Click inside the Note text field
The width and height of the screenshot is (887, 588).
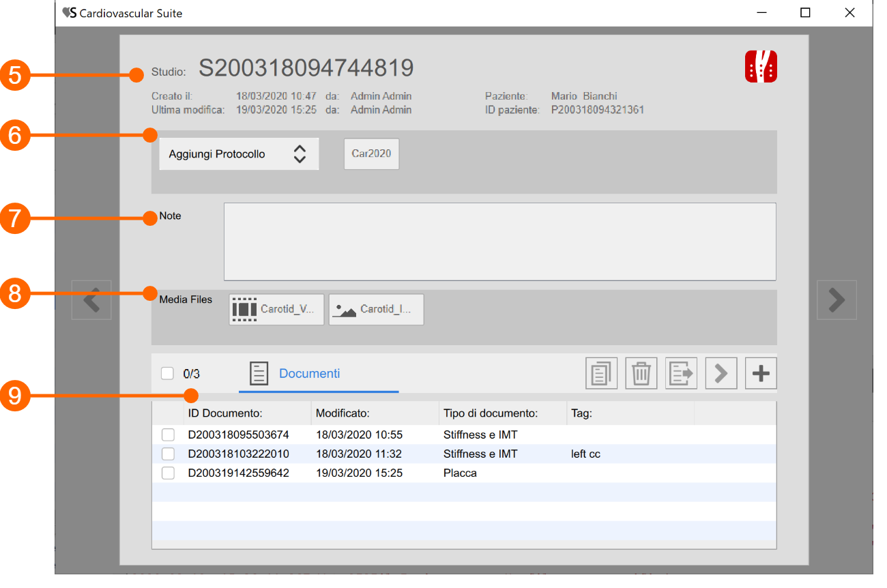pyautogui.click(x=499, y=241)
